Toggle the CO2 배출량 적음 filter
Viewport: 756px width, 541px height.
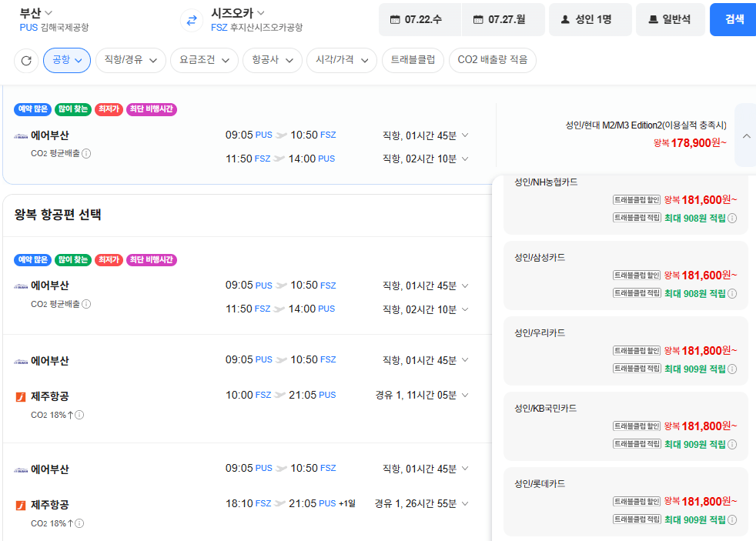pos(492,60)
